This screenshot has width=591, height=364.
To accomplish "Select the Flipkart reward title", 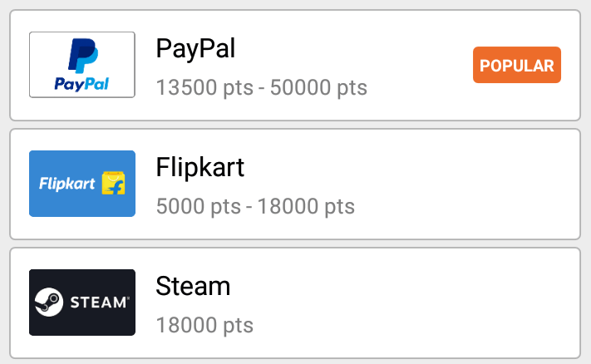I will [200, 168].
